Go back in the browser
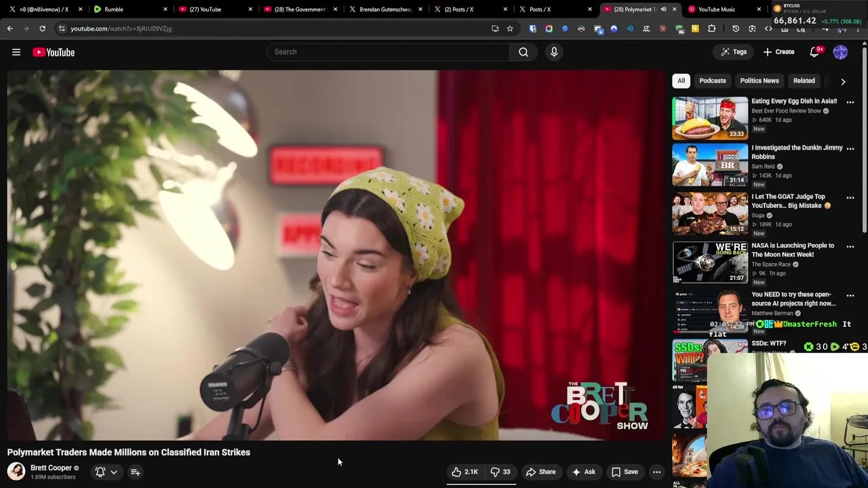The image size is (868, 488). pos(10,28)
